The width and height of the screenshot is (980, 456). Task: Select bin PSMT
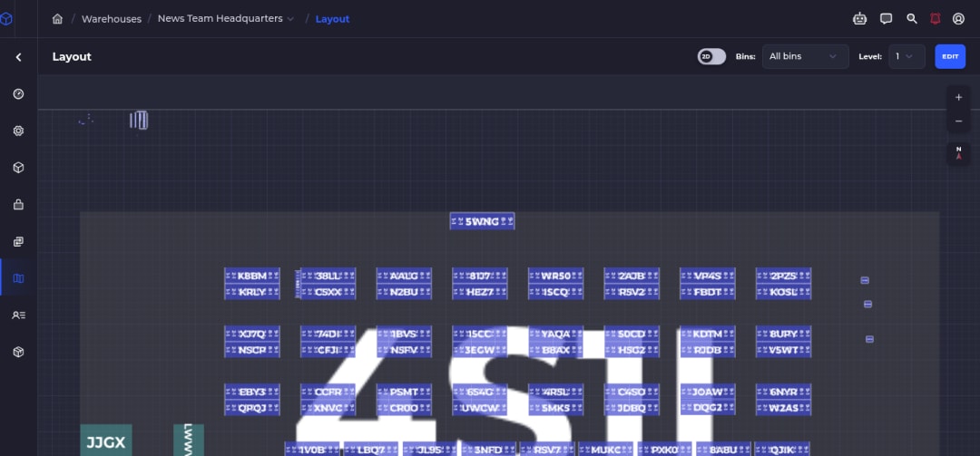[404, 393]
